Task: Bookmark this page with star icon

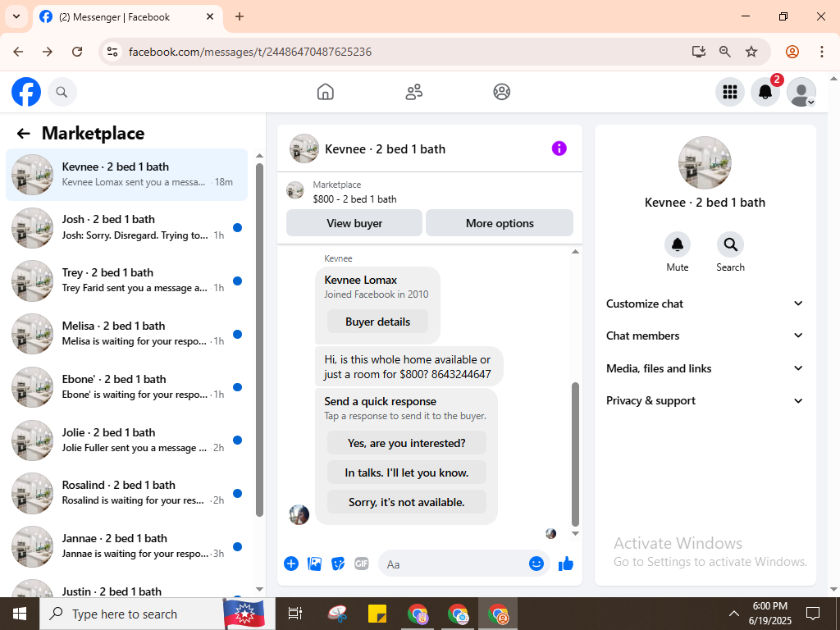Action: coord(751,52)
